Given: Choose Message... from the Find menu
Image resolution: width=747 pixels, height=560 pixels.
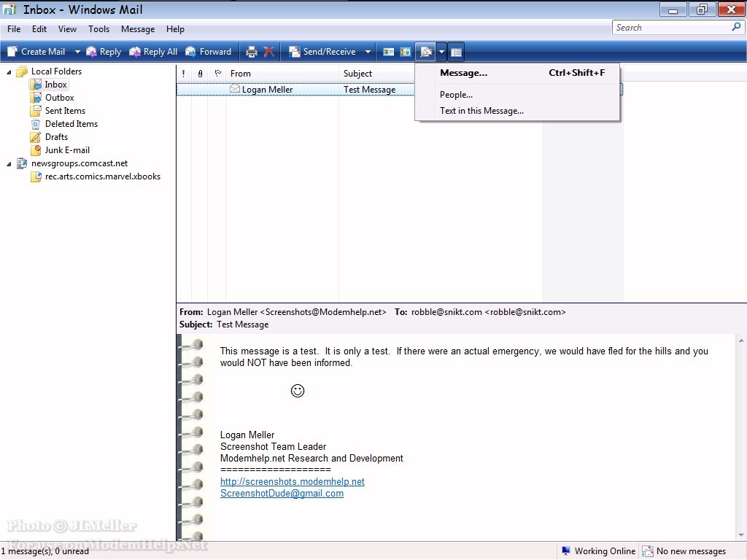Looking at the screenshot, I should 517,74.
